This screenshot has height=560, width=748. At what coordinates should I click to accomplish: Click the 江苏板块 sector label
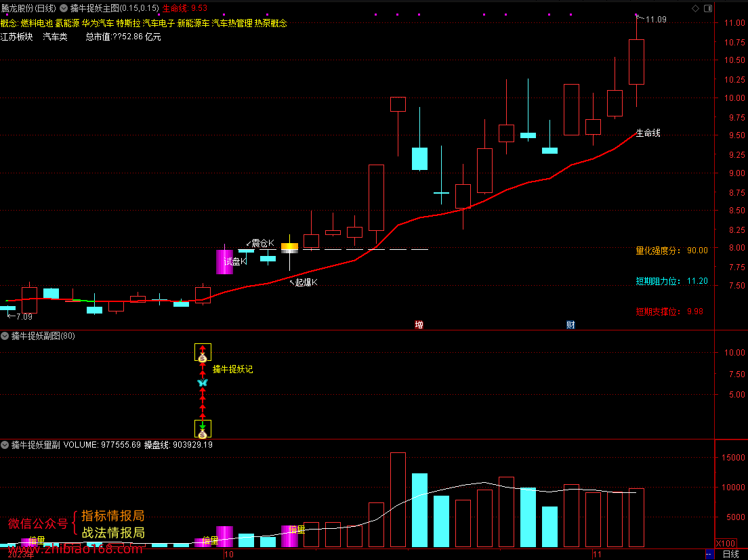pyautogui.click(x=17, y=37)
